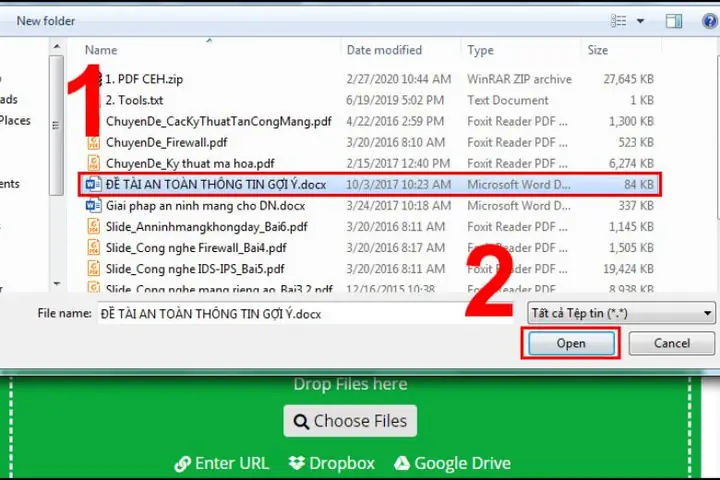Click the 19,424 KB size cell
The image size is (720, 480).
(628, 269)
